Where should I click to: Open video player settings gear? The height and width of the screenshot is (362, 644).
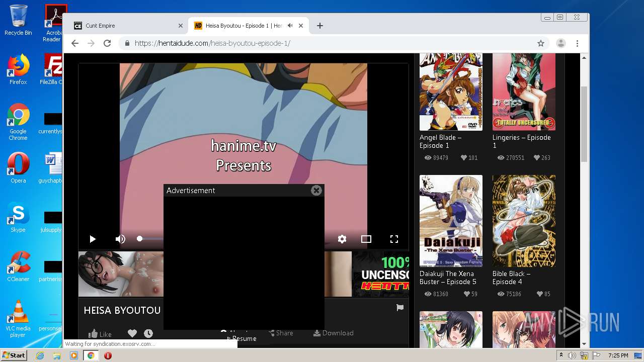click(x=342, y=239)
